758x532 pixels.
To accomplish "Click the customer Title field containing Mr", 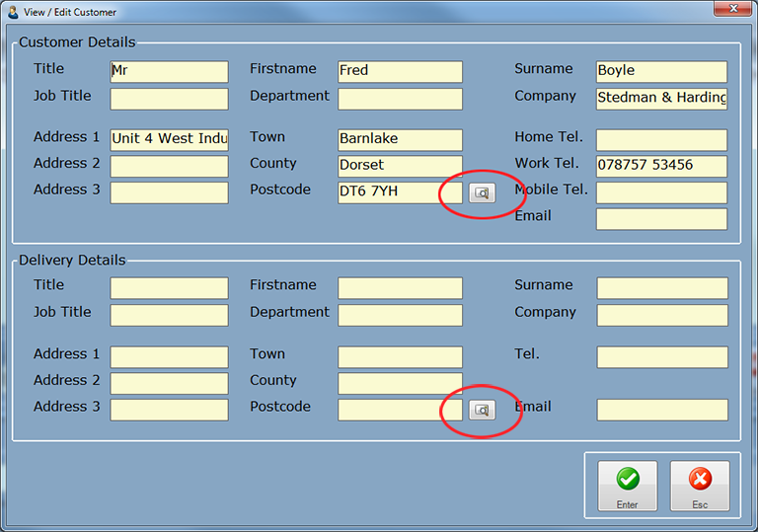I will pos(169,71).
